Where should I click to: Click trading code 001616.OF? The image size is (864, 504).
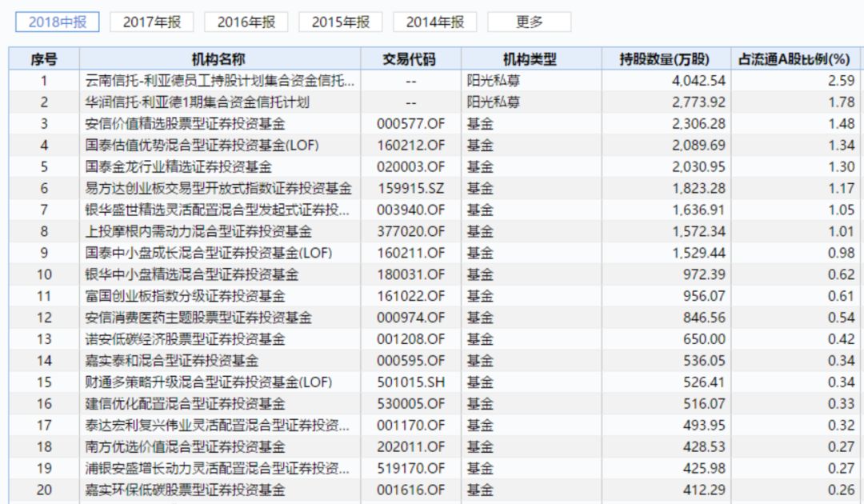tap(410, 489)
